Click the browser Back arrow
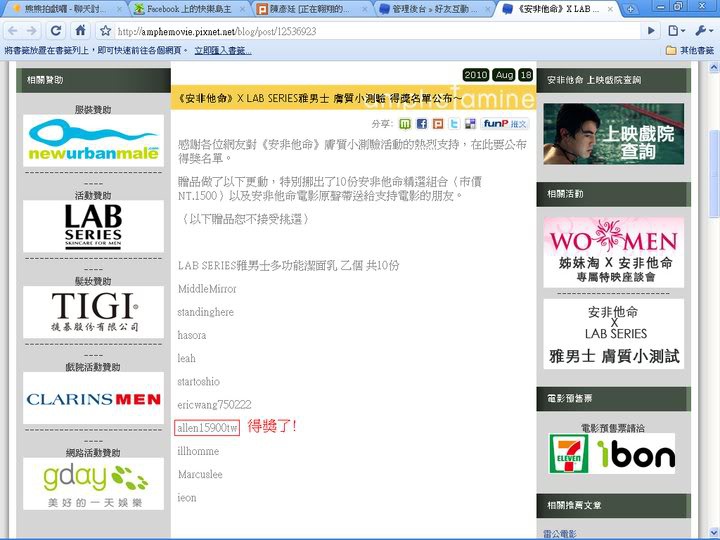This screenshot has width=720, height=540. pos(12,31)
